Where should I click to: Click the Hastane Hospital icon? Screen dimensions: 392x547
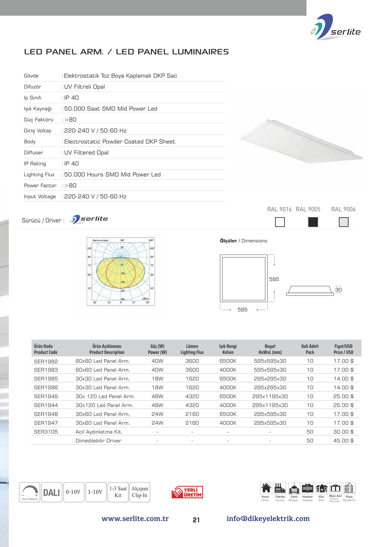[307, 488]
